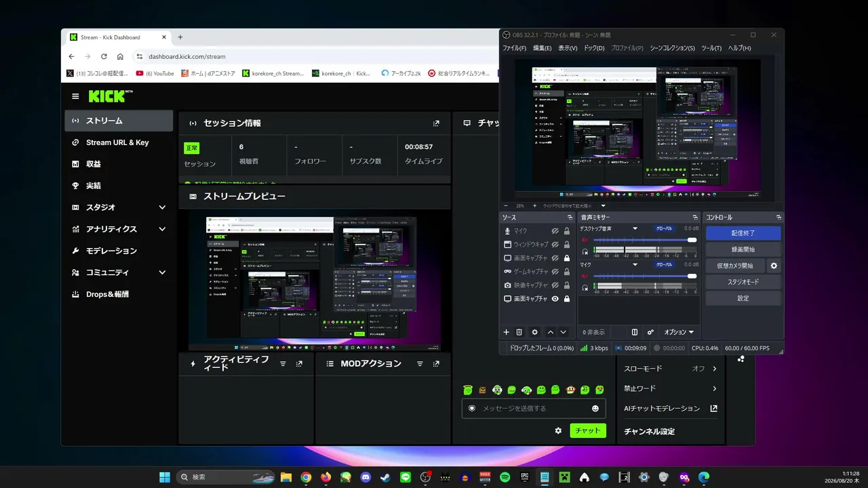868x488 pixels.
Task: Open the Kick hamburger menu
Action: point(75,96)
